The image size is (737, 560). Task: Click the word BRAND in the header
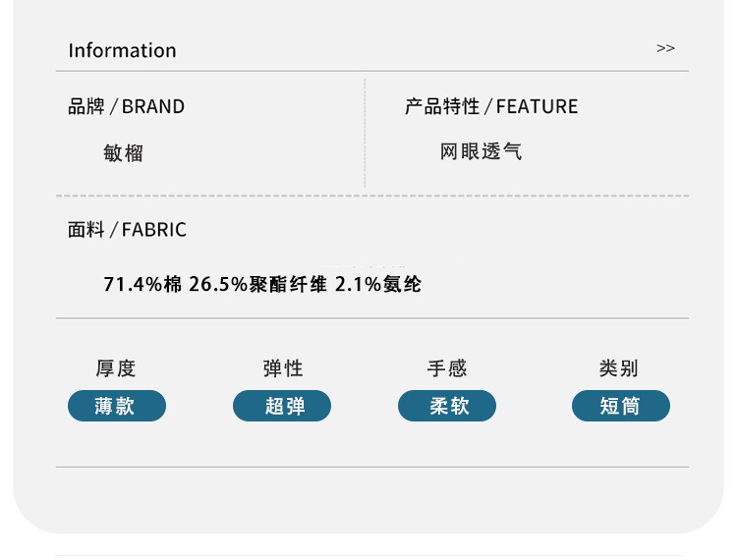tap(153, 107)
